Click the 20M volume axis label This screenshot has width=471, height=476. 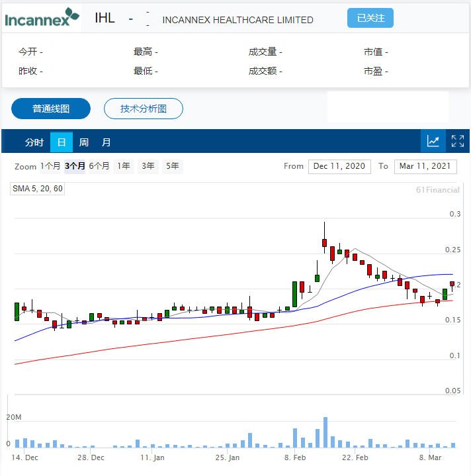(x=14, y=417)
